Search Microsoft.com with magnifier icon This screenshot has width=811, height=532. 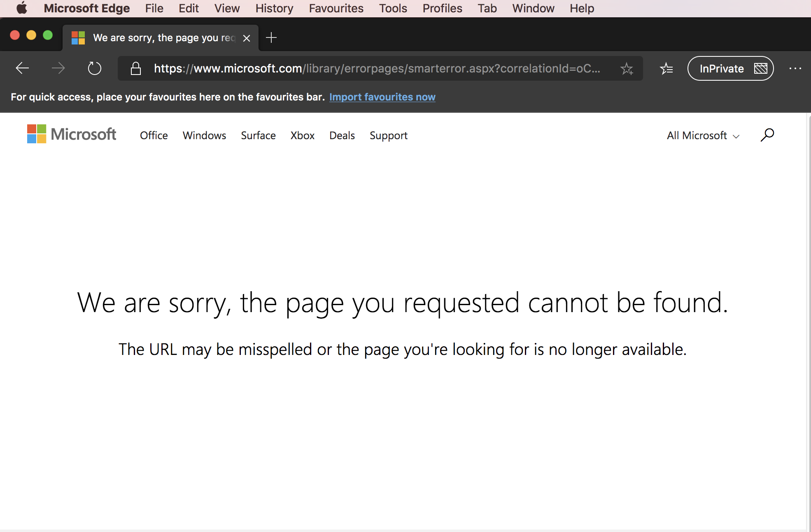pyautogui.click(x=767, y=135)
